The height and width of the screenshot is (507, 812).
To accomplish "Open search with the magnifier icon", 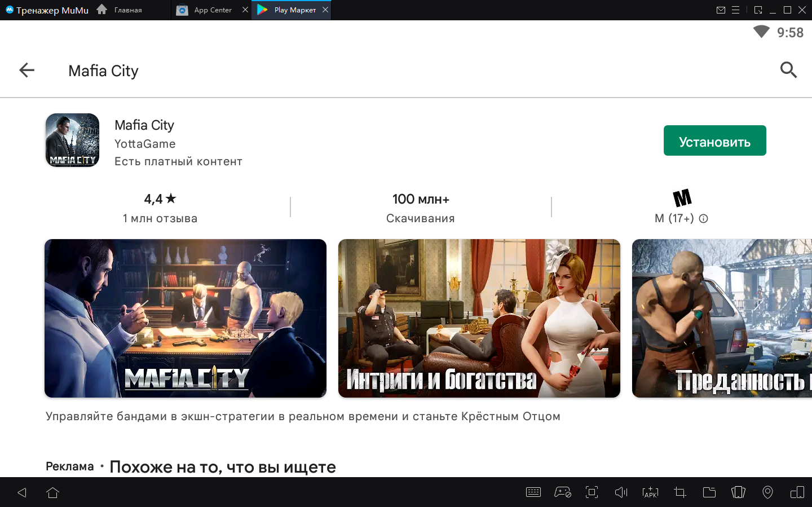I will [x=788, y=70].
